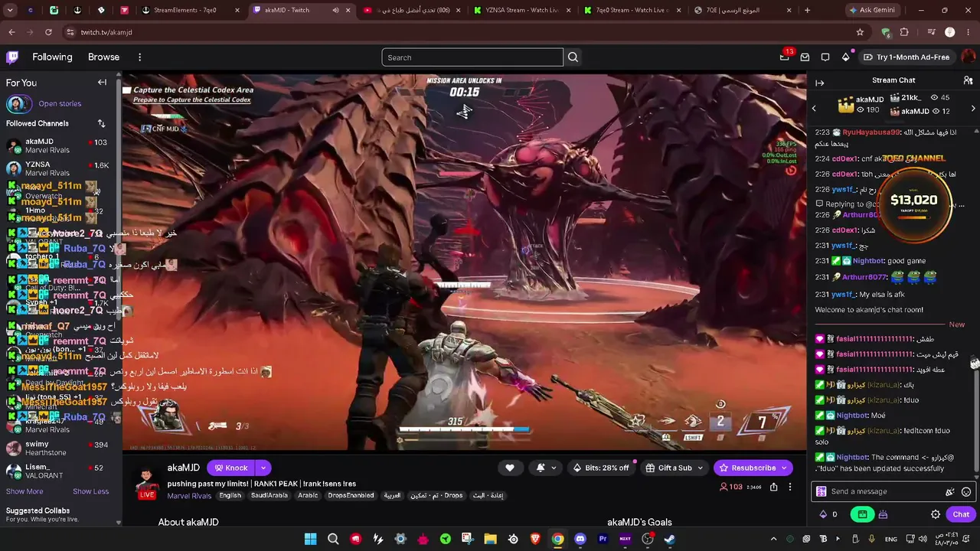Open Browser extensions puzzle icon
980x551 pixels.
click(x=904, y=32)
